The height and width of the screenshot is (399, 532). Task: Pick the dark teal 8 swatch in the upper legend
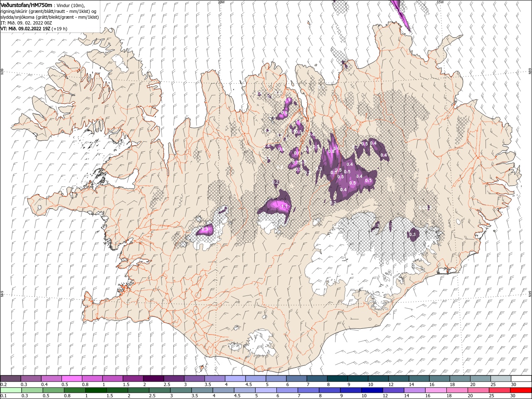click(337, 379)
